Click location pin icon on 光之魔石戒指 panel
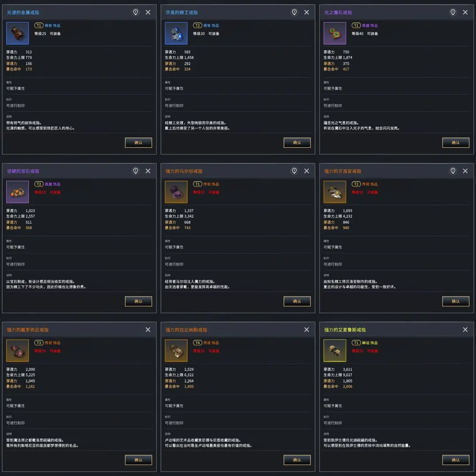Screen dimensions: 476x476 click(x=453, y=12)
